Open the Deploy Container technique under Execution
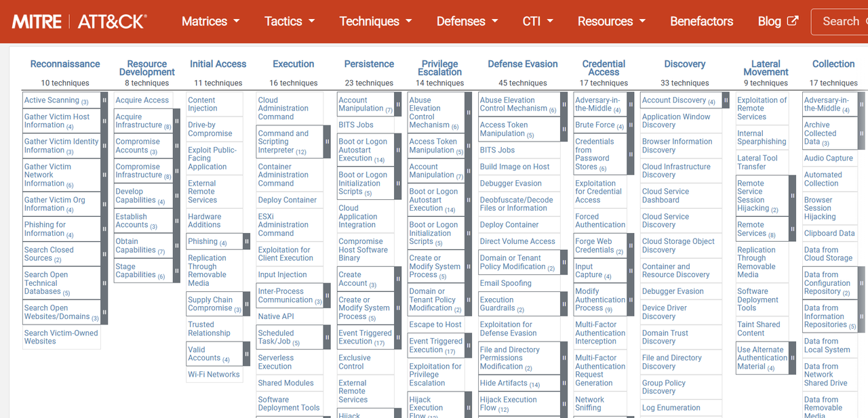The width and height of the screenshot is (868, 418). 288,200
